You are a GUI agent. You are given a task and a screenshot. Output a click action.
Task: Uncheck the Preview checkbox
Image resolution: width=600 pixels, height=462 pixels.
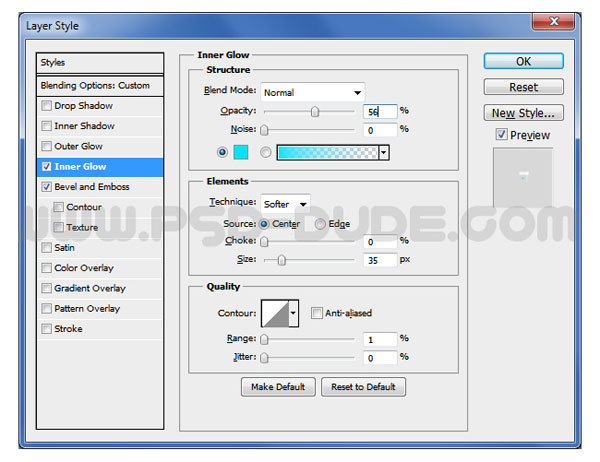coord(501,134)
